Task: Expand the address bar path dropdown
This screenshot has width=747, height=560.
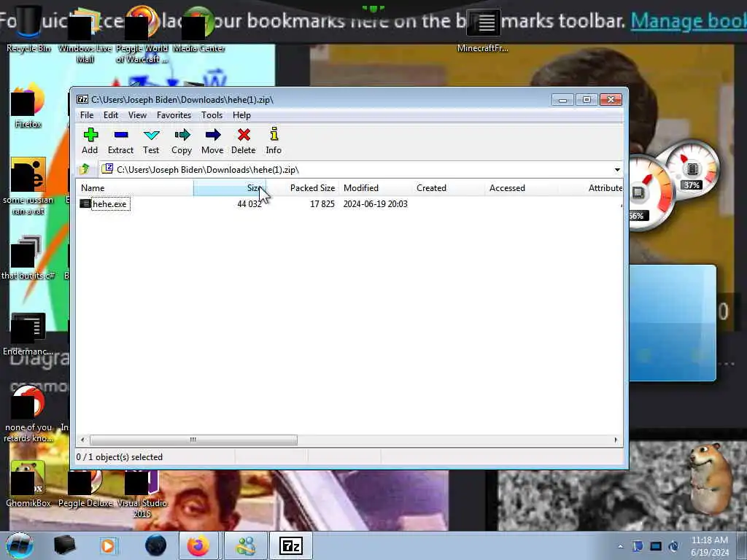Action: 617,169
